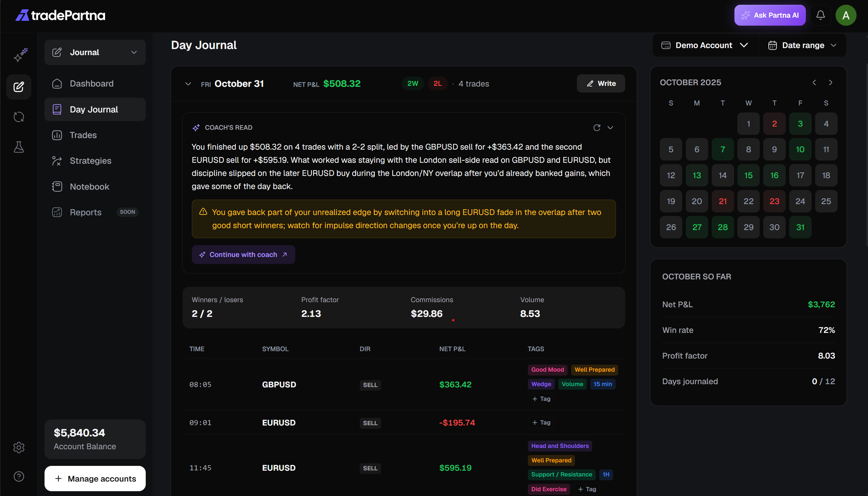Click the 1H tag
Screen dimensions: 868x496
pos(606,474)
